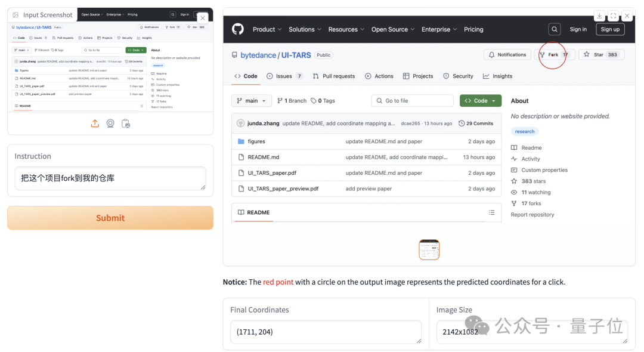
Task: Expand Solutions menu in large output image
Action: (x=305, y=29)
